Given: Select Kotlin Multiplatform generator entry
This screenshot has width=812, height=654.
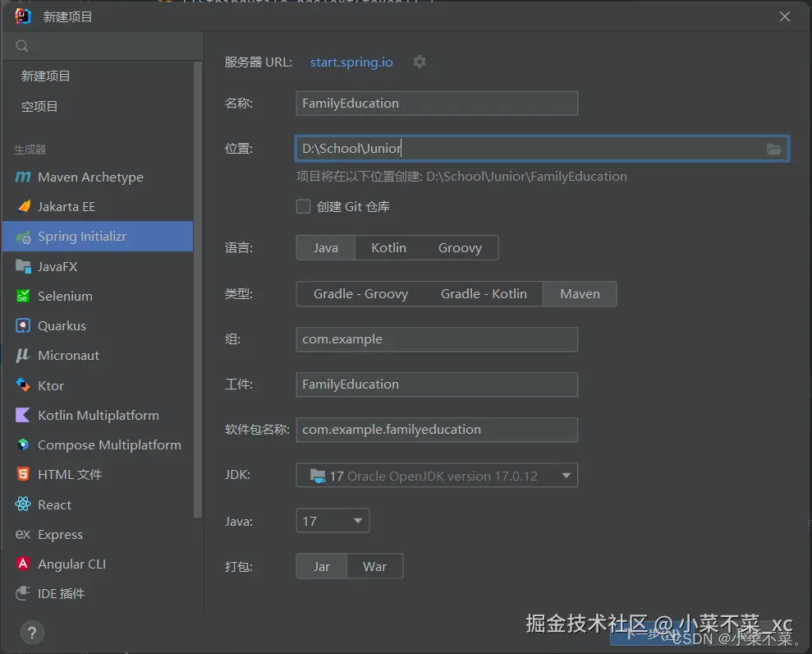Looking at the screenshot, I should pyautogui.click(x=99, y=415).
